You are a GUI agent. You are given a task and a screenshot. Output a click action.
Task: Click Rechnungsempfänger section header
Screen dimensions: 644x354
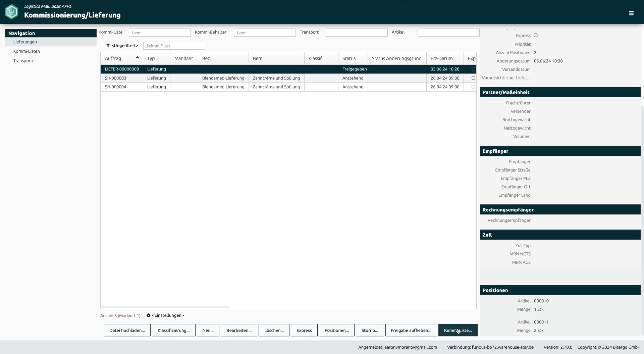coord(560,210)
